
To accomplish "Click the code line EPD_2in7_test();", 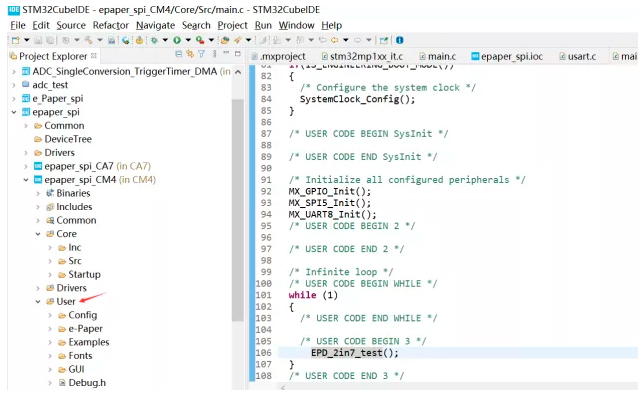I will click(355, 353).
